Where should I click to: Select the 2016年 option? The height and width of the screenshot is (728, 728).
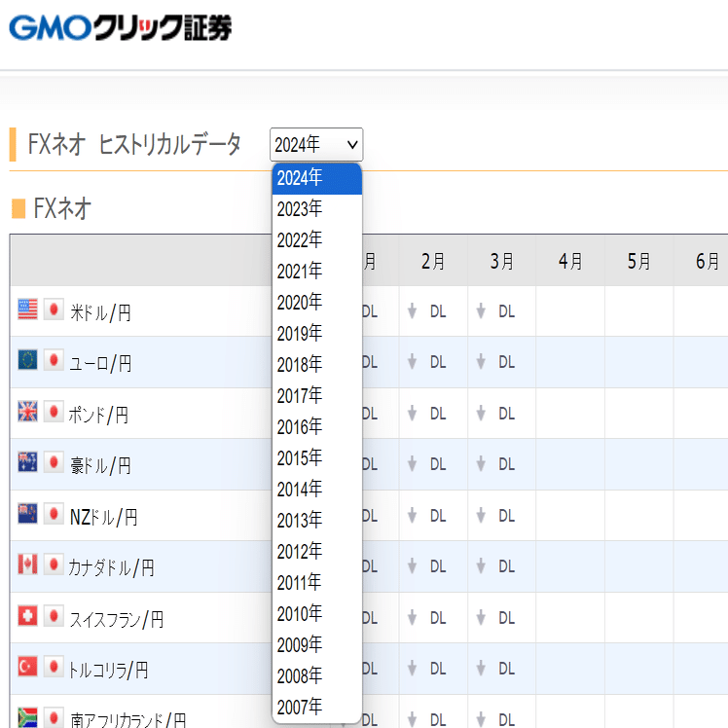tap(317, 426)
